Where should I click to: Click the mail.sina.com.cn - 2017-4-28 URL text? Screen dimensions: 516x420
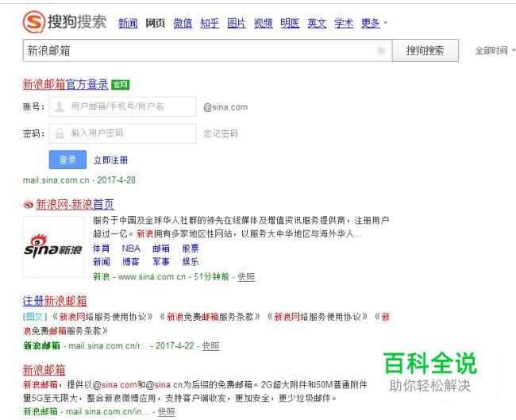[x=79, y=180]
